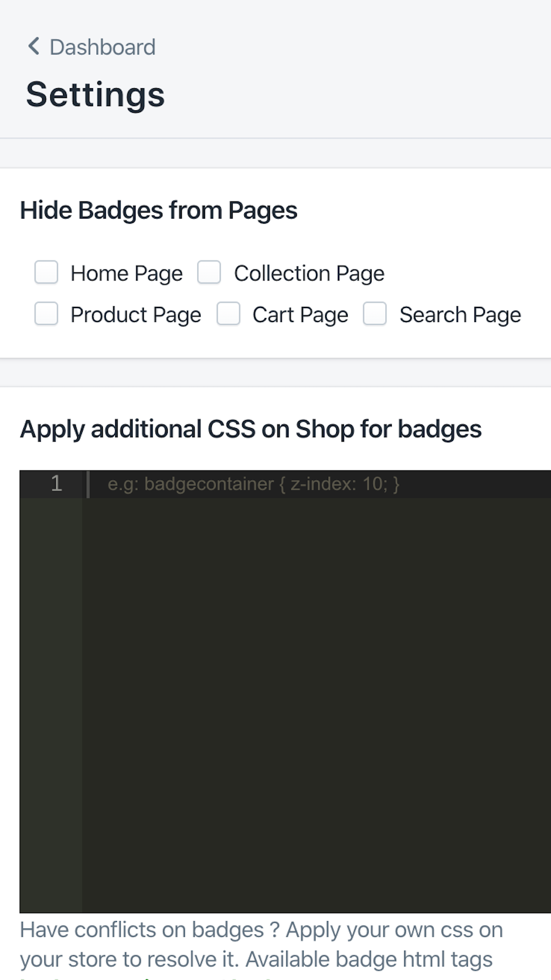Click line number 1 in the editor gutter

point(56,484)
